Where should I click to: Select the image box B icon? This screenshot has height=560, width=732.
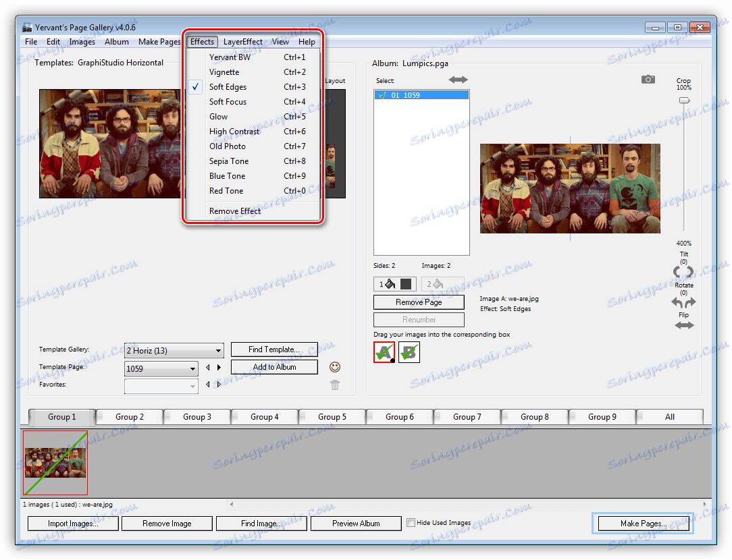[x=409, y=352]
